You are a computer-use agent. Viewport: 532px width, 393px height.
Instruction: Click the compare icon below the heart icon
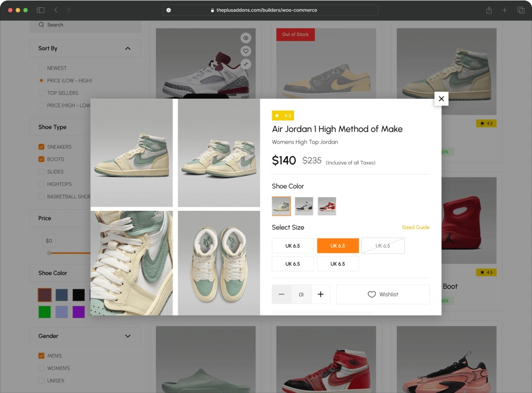click(245, 64)
